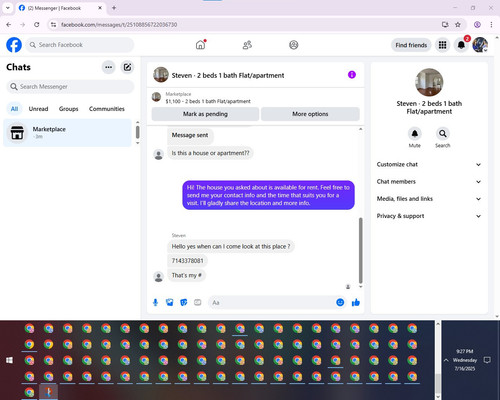Bookmark this page with star icon
The width and height of the screenshot is (500, 400).
point(458,25)
